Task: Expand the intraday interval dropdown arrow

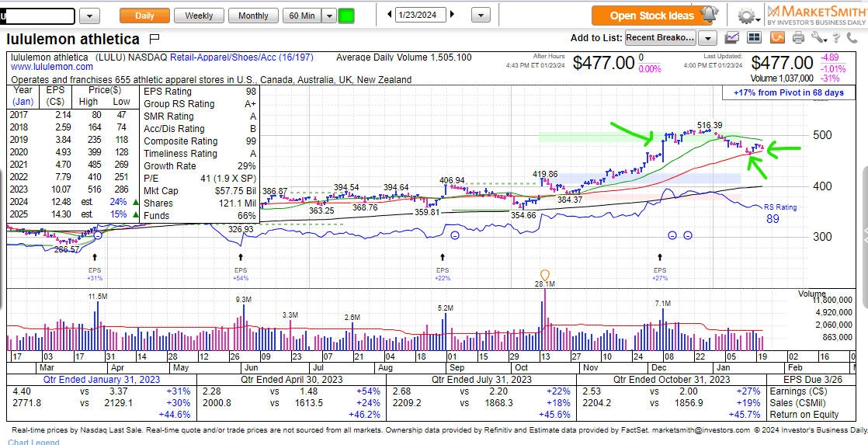Action: click(329, 16)
